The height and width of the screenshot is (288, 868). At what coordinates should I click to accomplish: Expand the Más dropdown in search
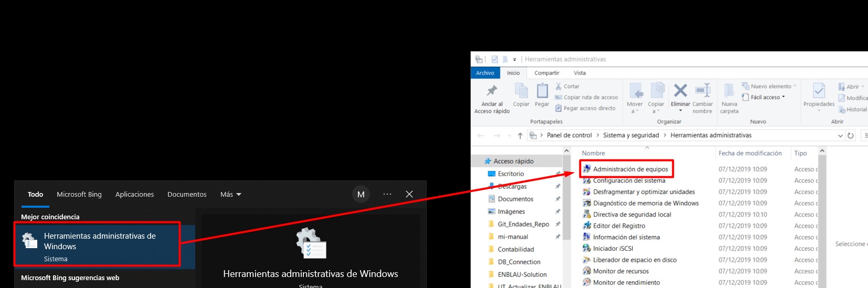pyautogui.click(x=231, y=194)
